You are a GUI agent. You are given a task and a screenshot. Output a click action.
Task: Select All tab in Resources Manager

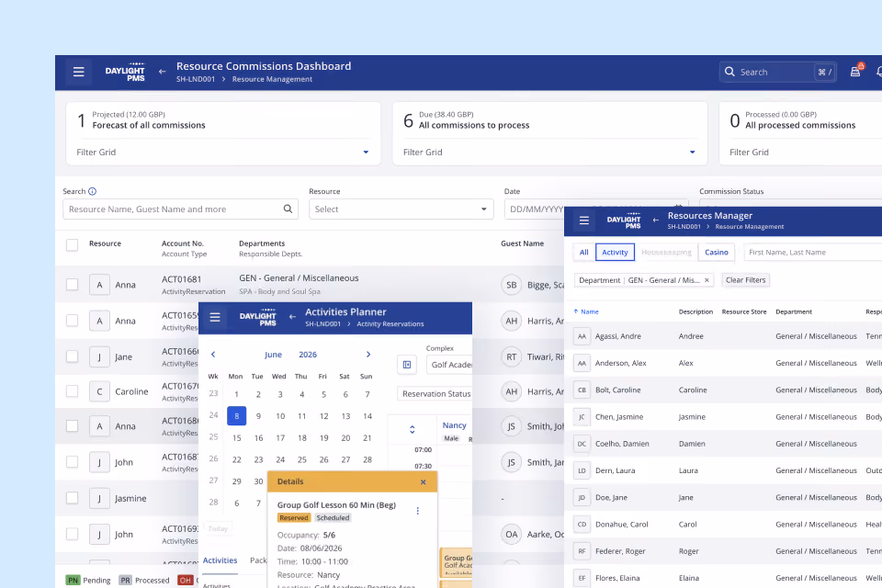584,252
